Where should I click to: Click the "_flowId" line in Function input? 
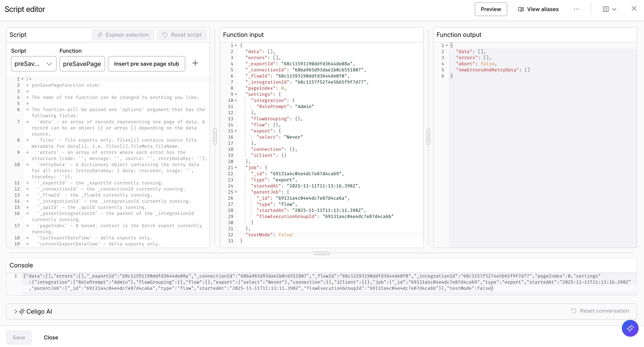click(298, 76)
